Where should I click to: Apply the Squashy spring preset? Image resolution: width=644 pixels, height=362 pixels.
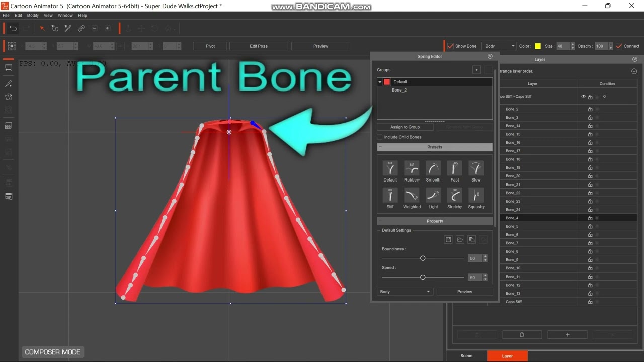476,195
